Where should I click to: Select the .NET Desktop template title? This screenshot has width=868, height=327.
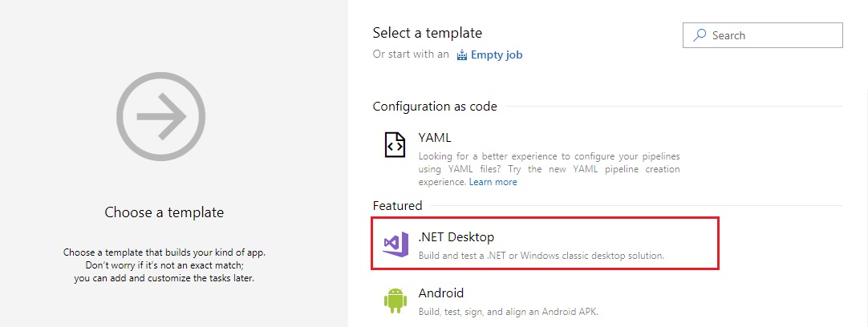pos(456,237)
